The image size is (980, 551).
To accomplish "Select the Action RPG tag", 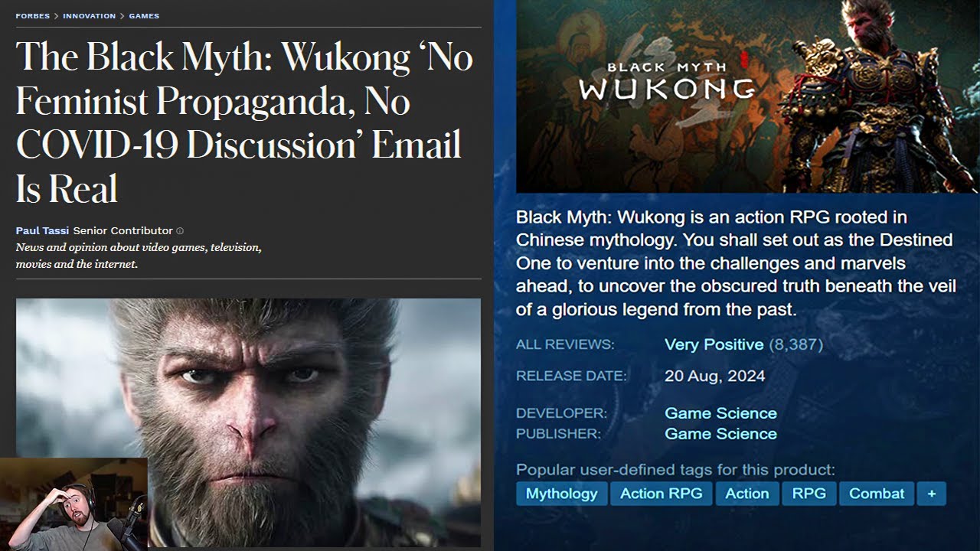I will pyautogui.click(x=661, y=494).
